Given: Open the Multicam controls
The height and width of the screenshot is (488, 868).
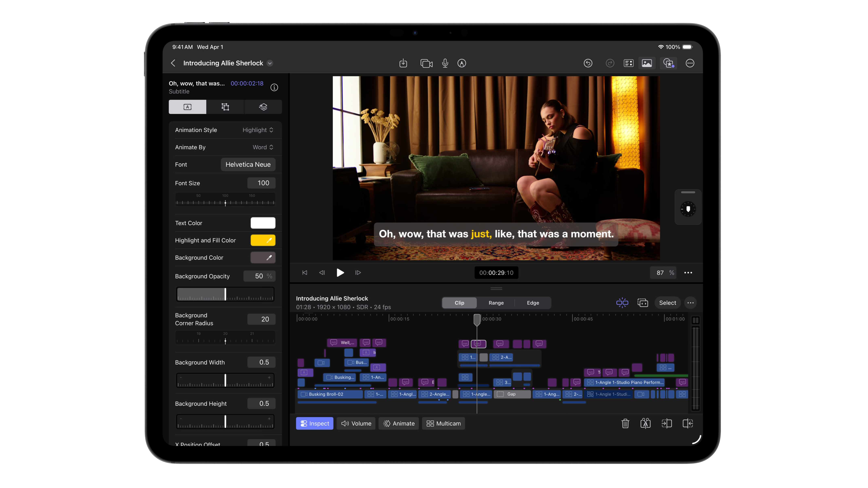Looking at the screenshot, I should click(x=444, y=423).
